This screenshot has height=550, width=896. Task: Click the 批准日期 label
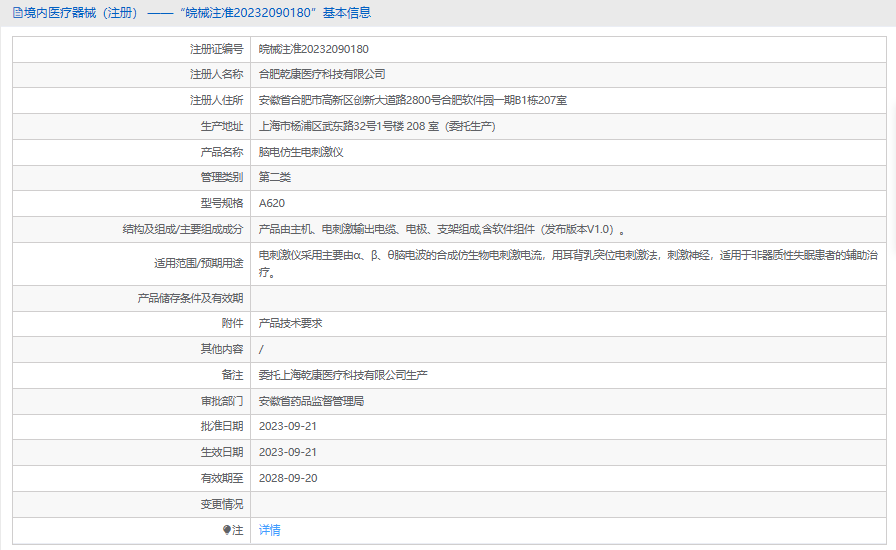click(222, 426)
